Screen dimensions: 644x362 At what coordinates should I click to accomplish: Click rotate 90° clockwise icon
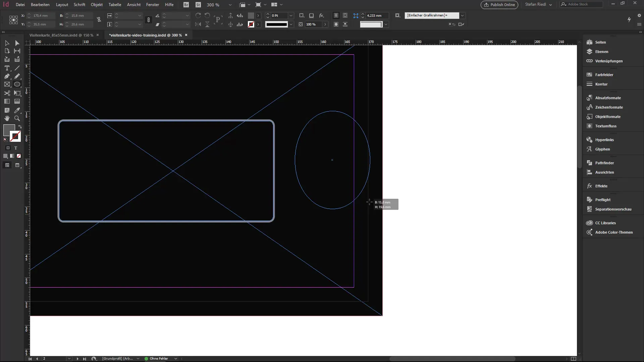pos(198,15)
